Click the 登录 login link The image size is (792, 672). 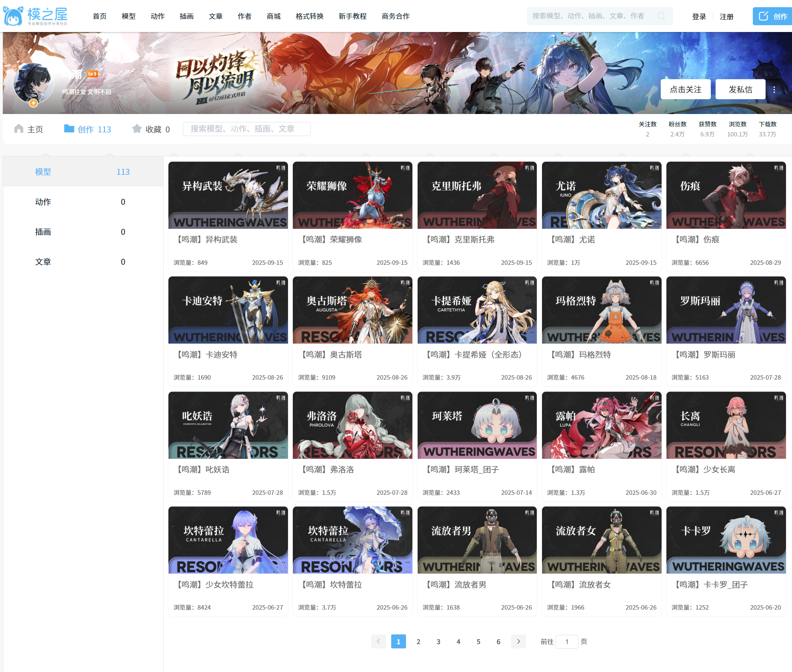tap(699, 17)
